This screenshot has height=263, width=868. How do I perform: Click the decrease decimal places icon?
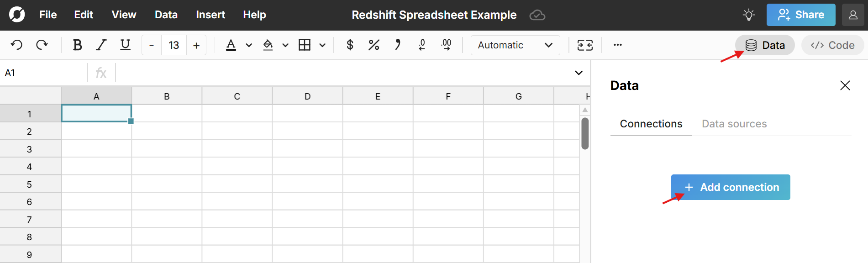coord(422,45)
